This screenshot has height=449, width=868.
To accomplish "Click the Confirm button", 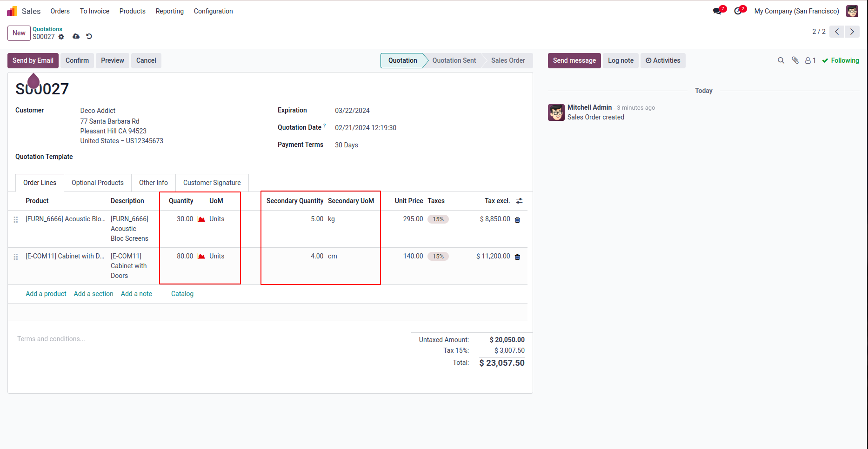I will tap(77, 60).
